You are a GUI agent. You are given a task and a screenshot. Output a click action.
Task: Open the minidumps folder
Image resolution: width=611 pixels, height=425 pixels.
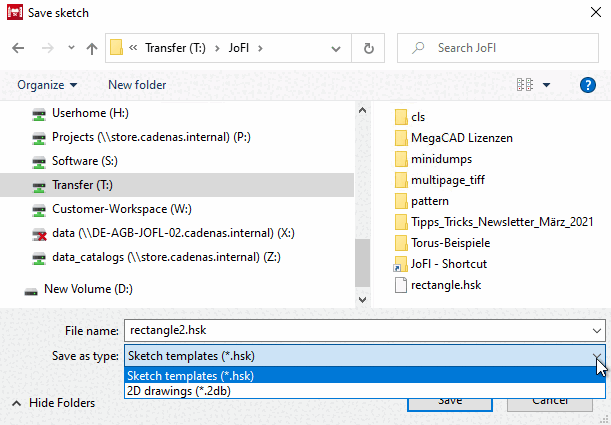(440, 159)
